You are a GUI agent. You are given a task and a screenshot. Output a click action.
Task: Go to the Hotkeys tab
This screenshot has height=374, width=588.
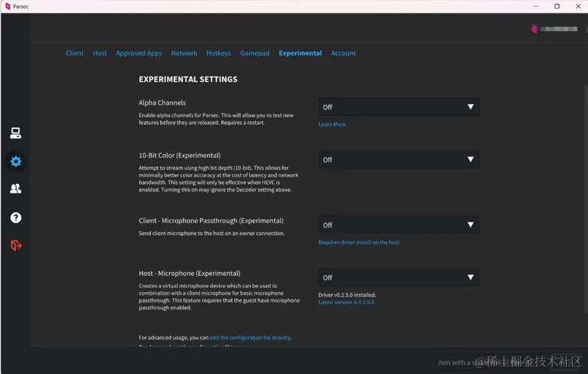218,53
